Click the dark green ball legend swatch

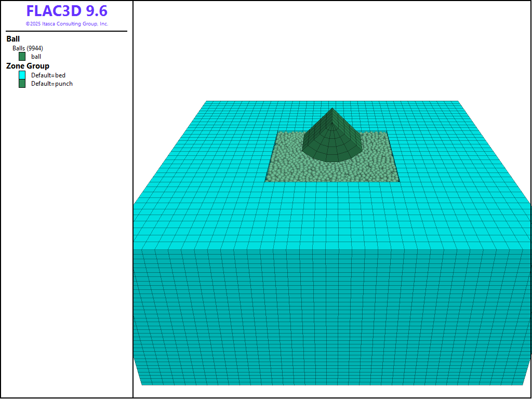click(x=22, y=57)
